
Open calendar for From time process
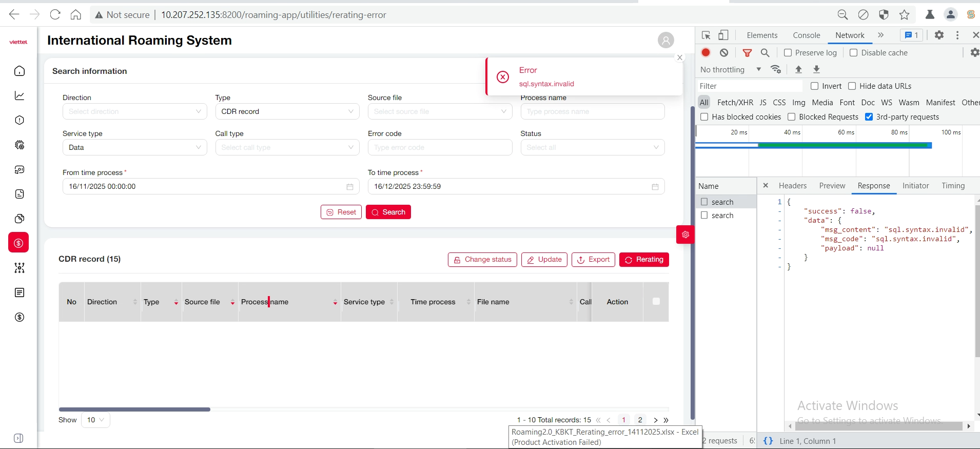point(350,187)
